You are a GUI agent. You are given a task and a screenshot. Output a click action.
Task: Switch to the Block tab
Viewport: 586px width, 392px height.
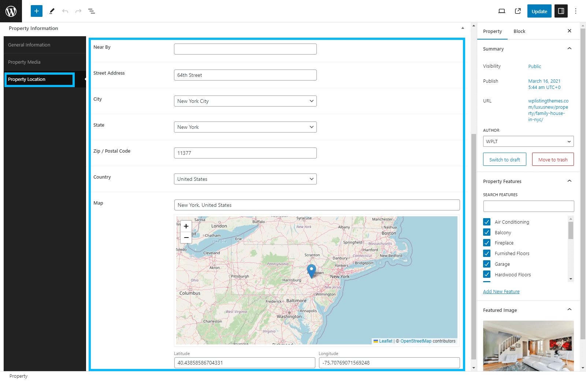(x=519, y=31)
